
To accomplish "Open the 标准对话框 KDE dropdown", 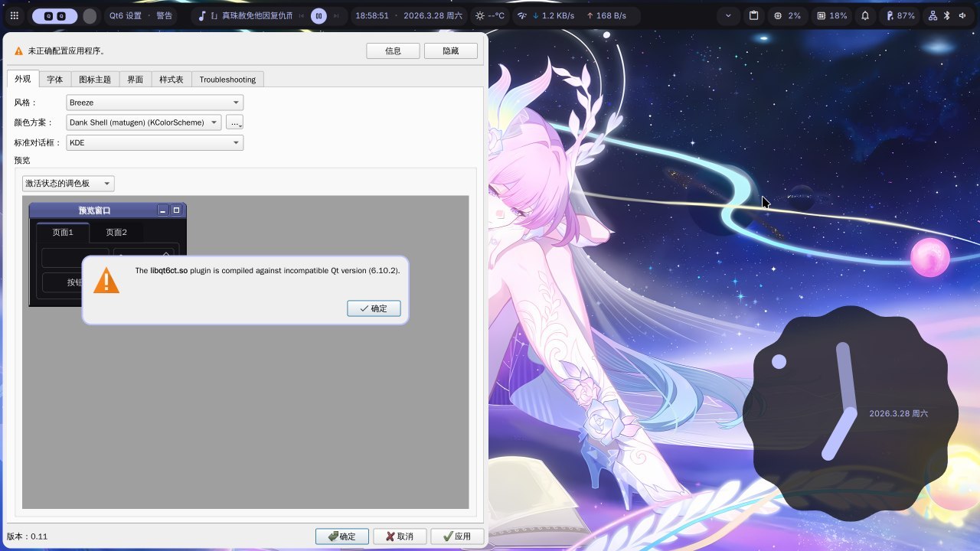I will click(x=155, y=142).
